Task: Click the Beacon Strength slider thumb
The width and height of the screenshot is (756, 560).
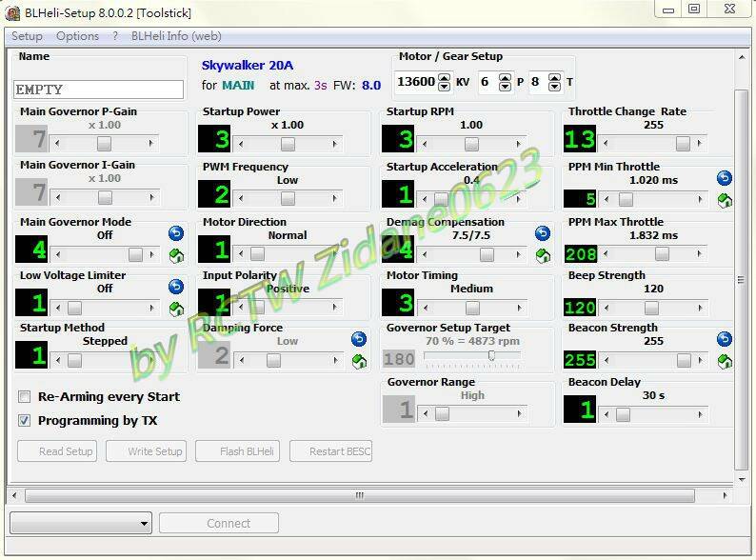Action: tap(684, 360)
